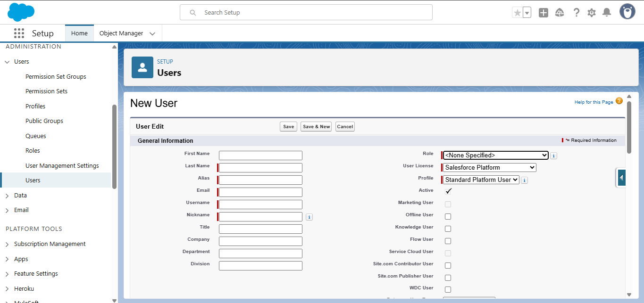The height and width of the screenshot is (303, 644).
Task: Click the Trailhead guidance icon
Action: (x=560, y=13)
